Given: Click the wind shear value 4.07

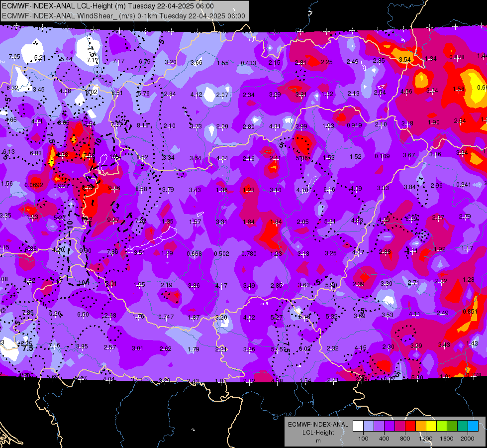Looking at the screenshot, I should click(x=358, y=252).
